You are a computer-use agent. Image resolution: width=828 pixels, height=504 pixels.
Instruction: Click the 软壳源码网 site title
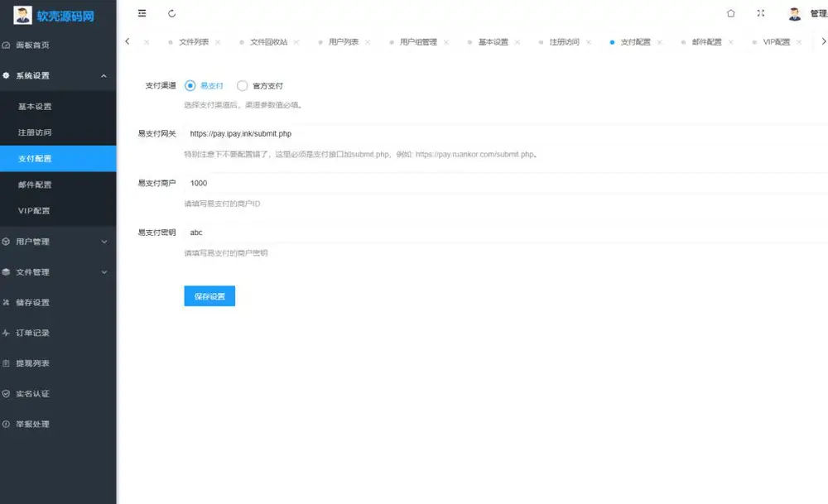point(65,17)
